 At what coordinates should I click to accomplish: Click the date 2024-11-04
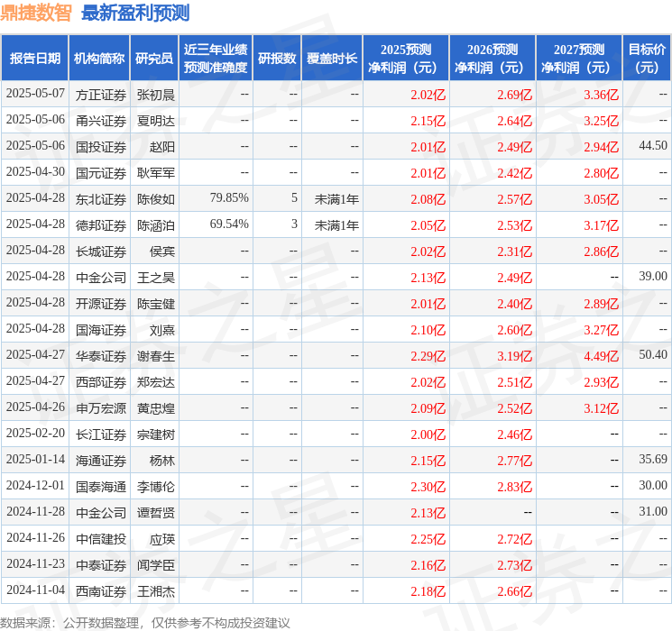[35, 590]
